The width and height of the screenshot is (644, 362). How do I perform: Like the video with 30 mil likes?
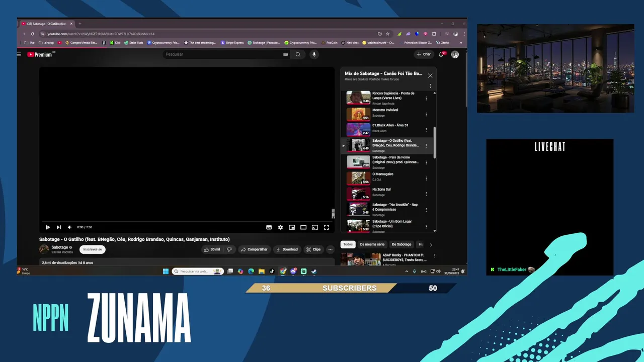click(x=212, y=249)
